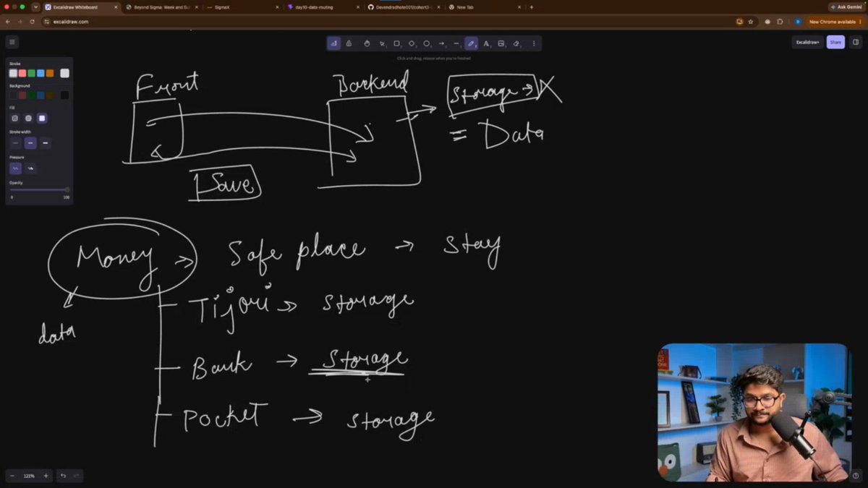Viewport: 868px width, 488px height.
Task: Open the Chrome profile avatar
Action: pyautogui.click(x=797, y=22)
